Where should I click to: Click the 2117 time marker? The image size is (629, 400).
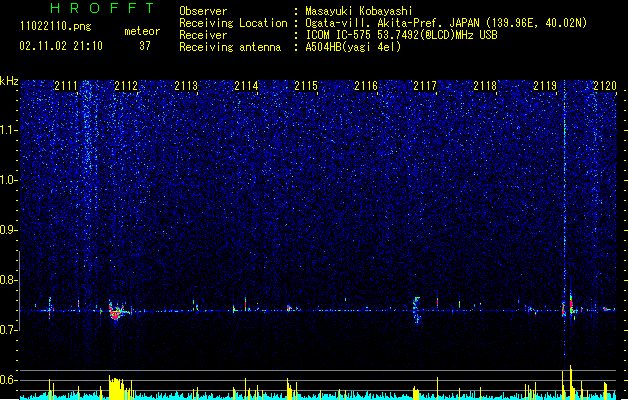tap(425, 86)
